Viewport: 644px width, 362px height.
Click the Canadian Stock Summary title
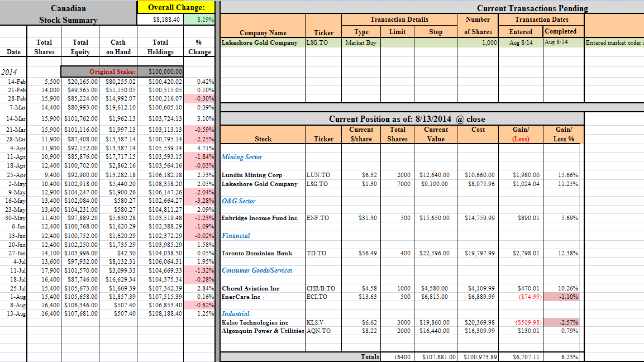coord(68,13)
